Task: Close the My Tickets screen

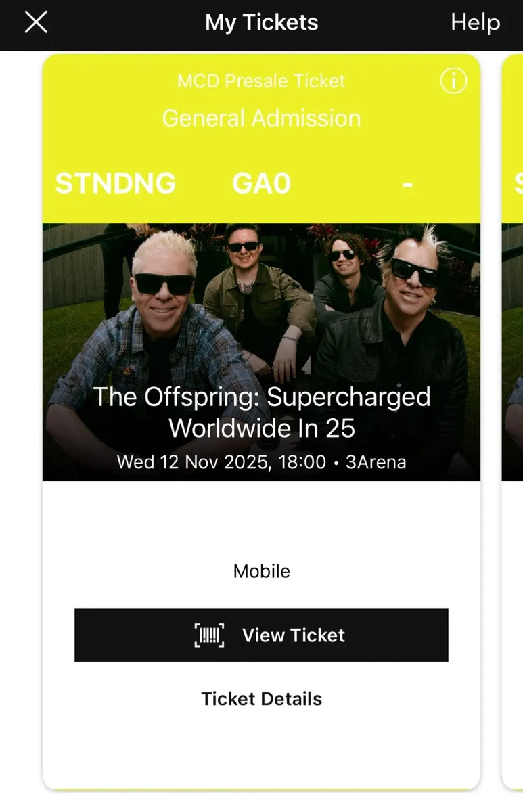Action: [36, 23]
